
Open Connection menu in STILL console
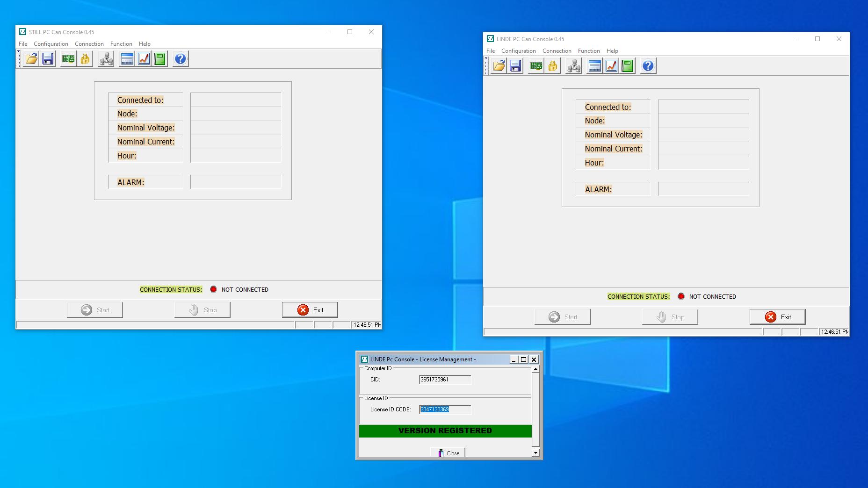pos(89,44)
